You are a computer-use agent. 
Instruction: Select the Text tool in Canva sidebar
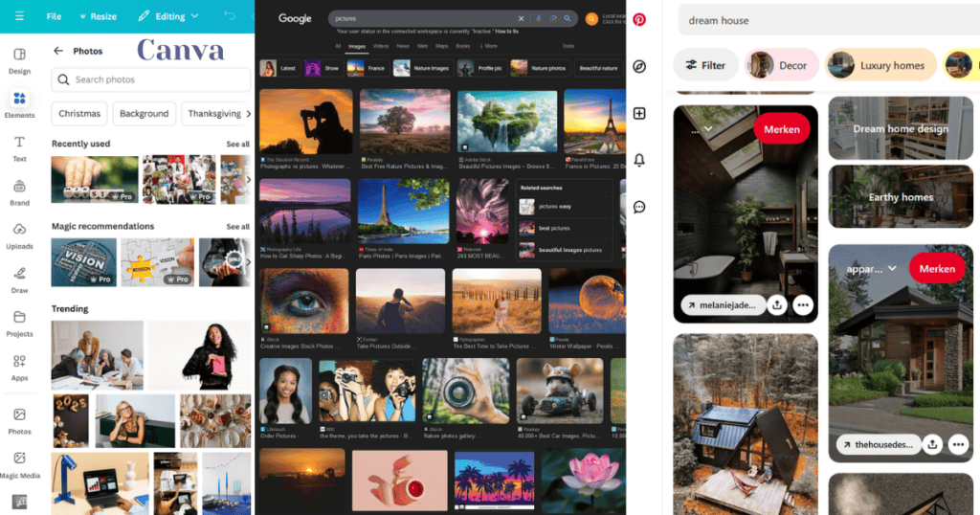[19, 148]
